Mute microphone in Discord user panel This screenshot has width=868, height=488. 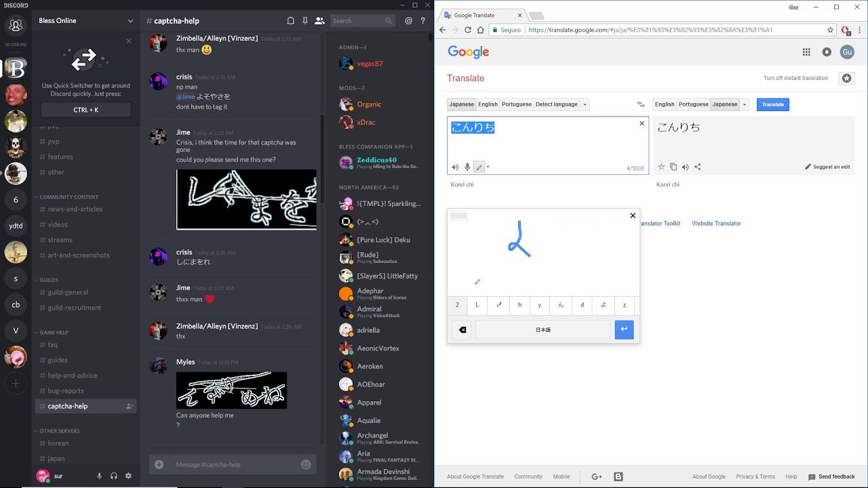[x=99, y=476]
